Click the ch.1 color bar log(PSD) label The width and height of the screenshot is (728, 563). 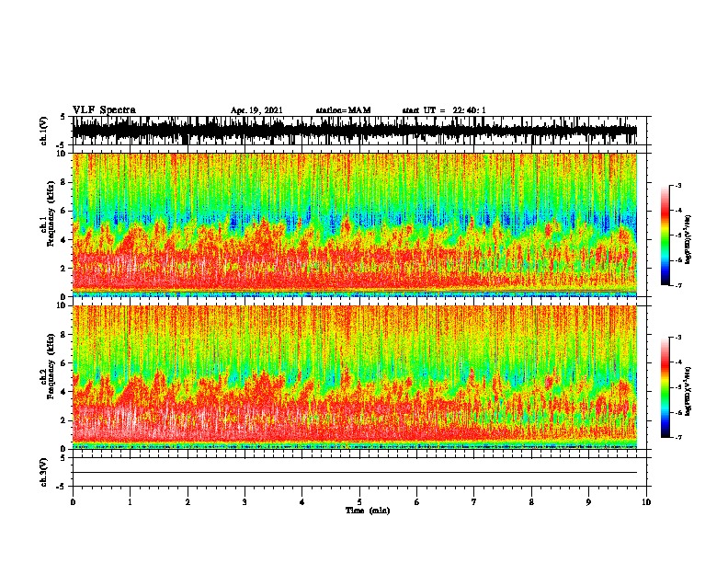point(688,239)
